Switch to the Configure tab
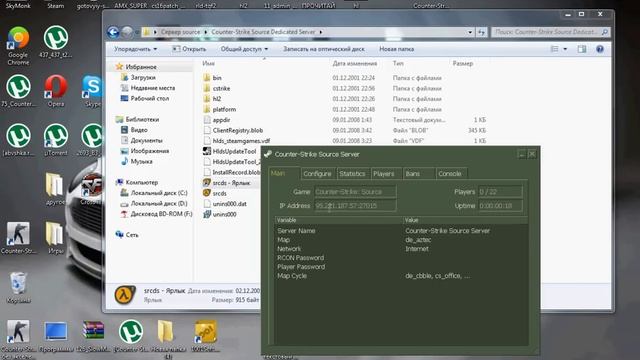 [317, 173]
